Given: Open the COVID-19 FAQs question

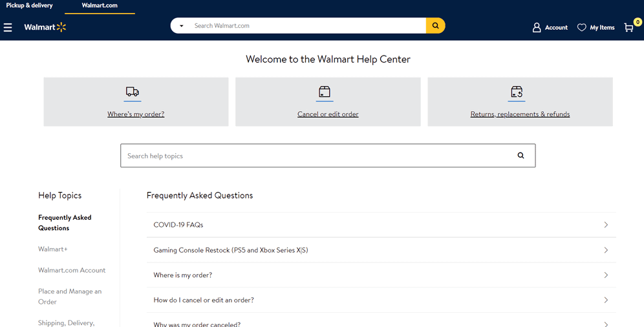Looking at the screenshot, I should (178, 225).
